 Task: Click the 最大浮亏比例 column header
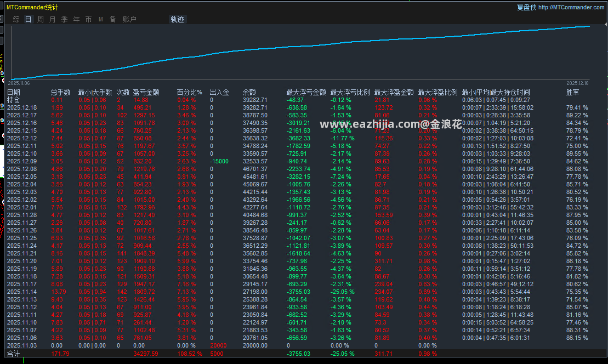coord(350,92)
